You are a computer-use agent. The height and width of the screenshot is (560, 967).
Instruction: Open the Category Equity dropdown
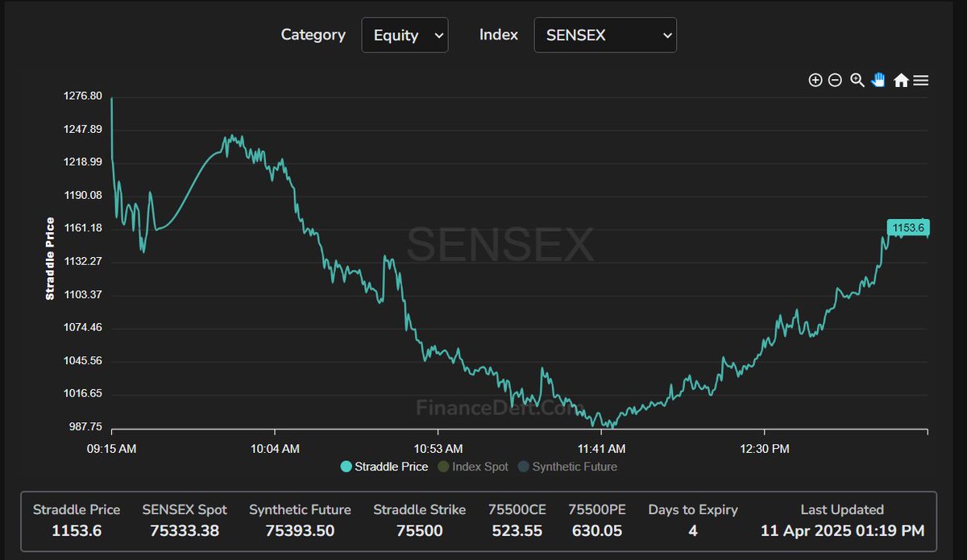(405, 35)
